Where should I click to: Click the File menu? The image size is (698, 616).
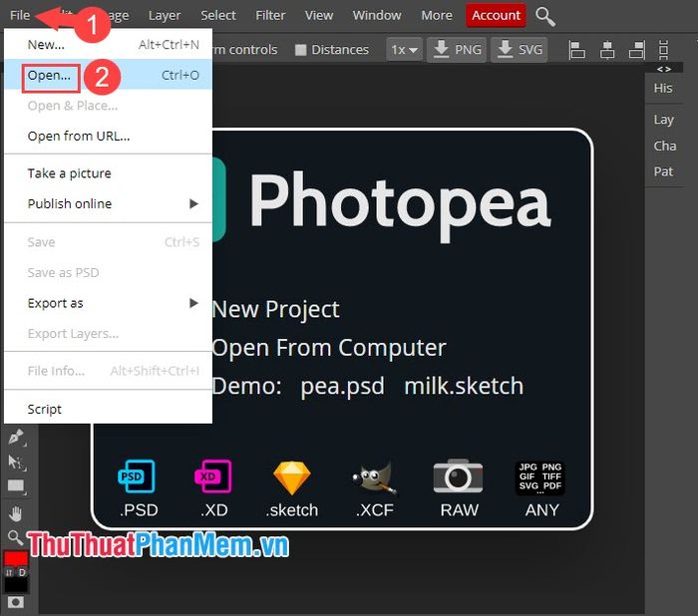(20, 16)
